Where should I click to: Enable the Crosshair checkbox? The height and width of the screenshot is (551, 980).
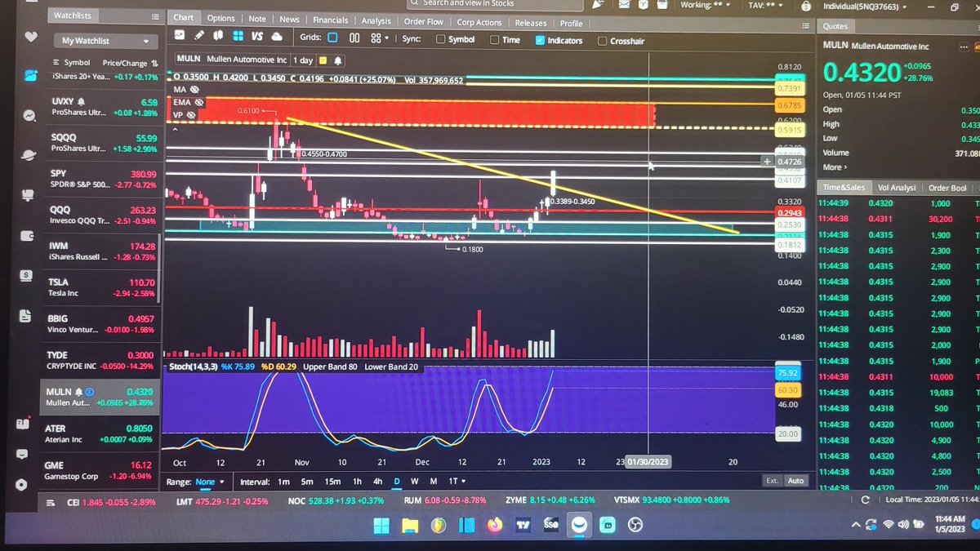point(603,41)
